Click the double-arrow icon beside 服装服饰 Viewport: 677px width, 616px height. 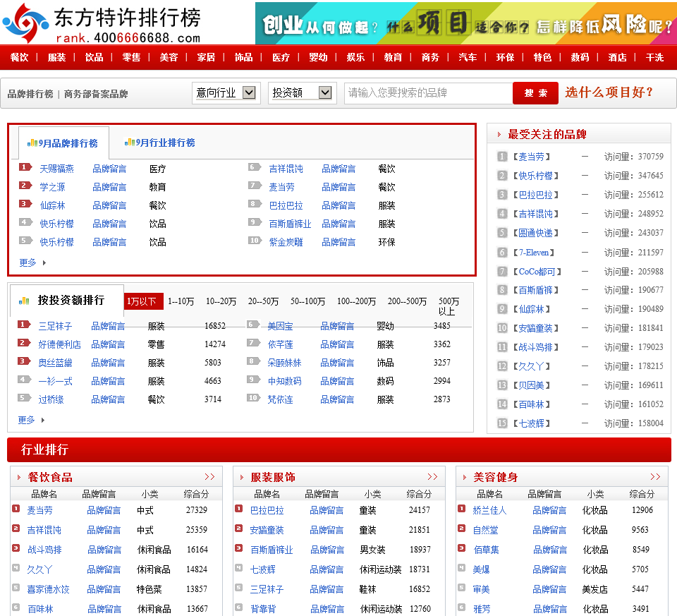coord(432,477)
